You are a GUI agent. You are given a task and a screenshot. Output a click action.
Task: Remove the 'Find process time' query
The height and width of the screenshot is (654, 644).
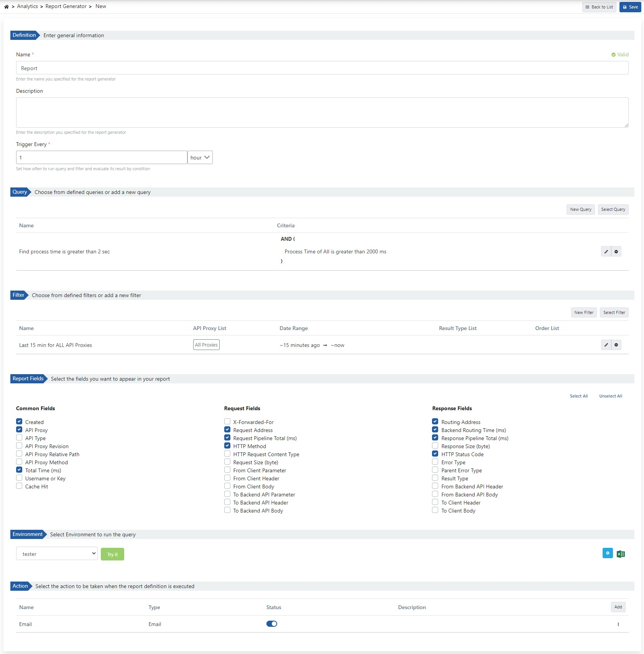click(x=616, y=251)
